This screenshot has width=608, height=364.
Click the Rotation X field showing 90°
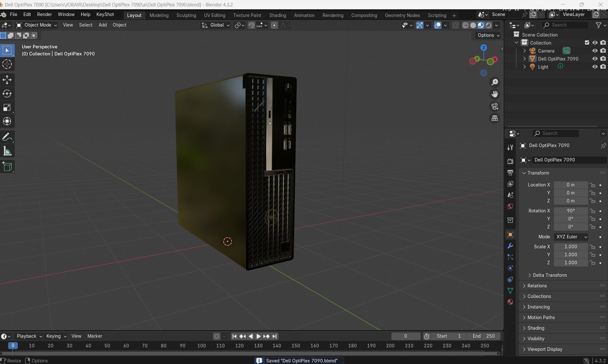click(x=571, y=211)
